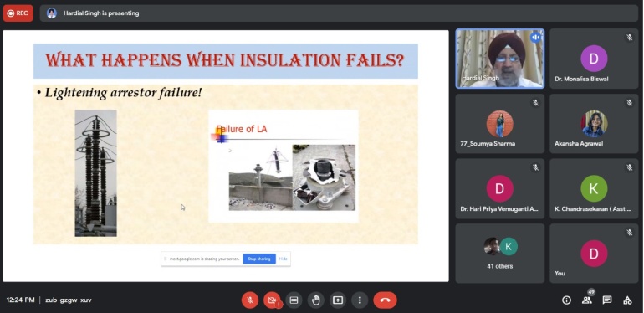Toggle closed captions (CC) button
Screen dimensions: 644x313
pyautogui.click(x=294, y=300)
